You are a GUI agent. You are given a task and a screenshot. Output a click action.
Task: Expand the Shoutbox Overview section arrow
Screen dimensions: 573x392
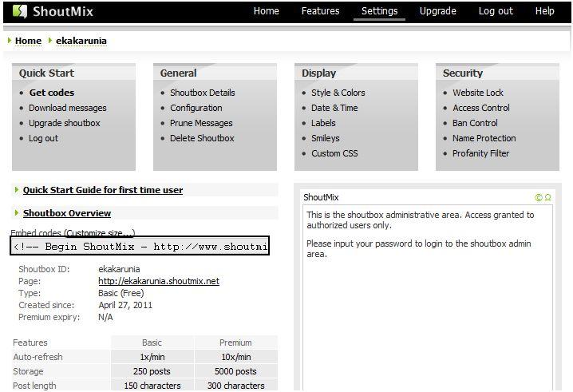[17, 213]
